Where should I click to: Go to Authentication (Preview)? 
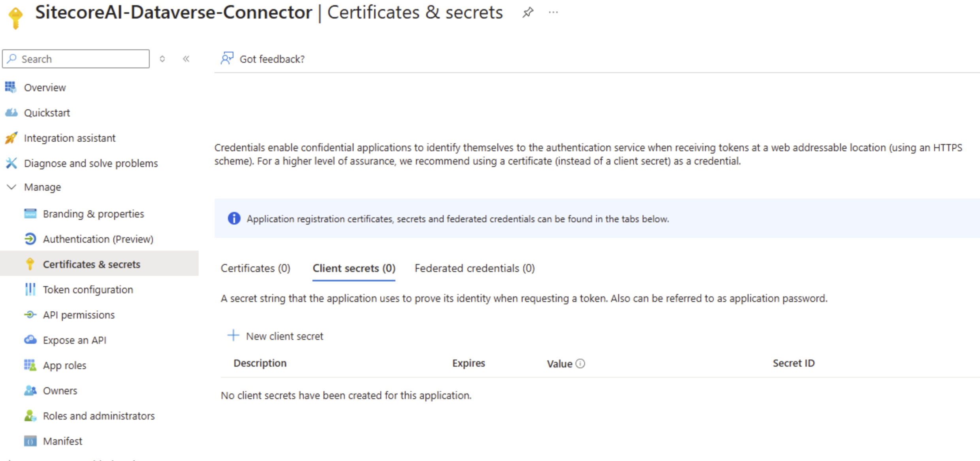click(x=98, y=239)
